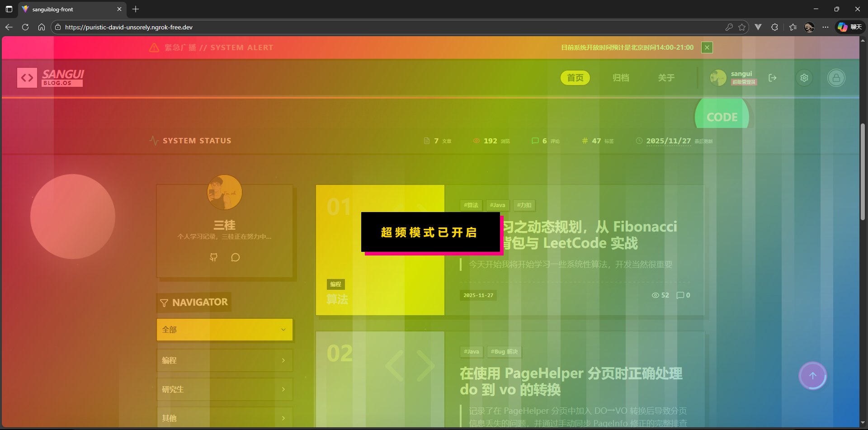The height and width of the screenshot is (430, 868).
Task: Click the eye icon showing 192 views
Action: click(476, 141)
